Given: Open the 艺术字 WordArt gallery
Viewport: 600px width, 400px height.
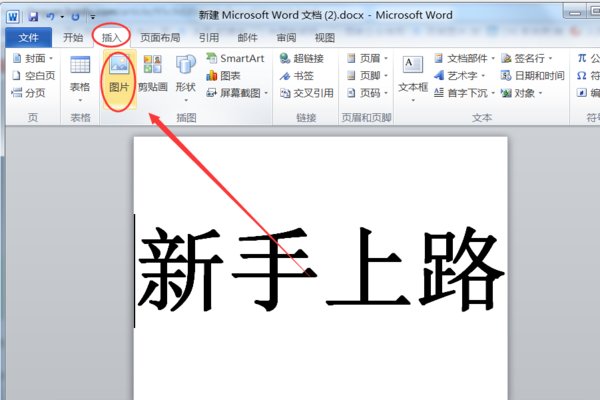Looking at the screenshot, I should click(460, 76).
